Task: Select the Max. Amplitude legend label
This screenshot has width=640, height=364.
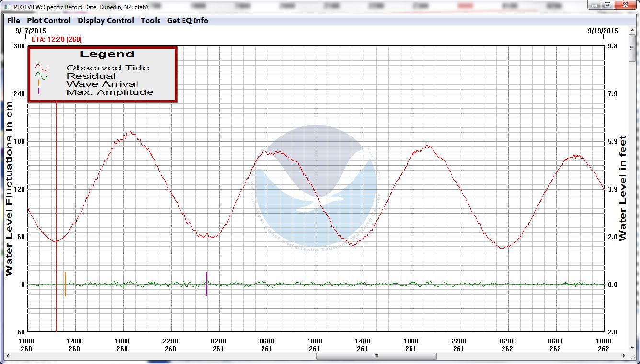Action: click(110, 92)
